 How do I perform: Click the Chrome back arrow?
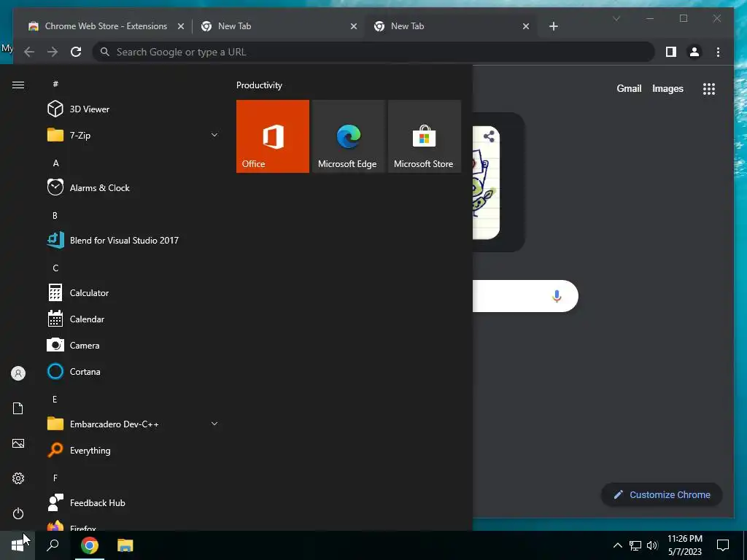(x=29, y=52)
